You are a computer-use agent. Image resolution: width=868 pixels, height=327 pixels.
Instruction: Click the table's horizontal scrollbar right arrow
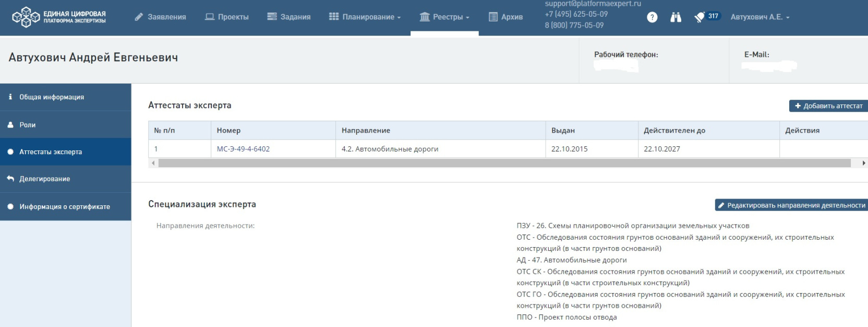click(864, 163)
